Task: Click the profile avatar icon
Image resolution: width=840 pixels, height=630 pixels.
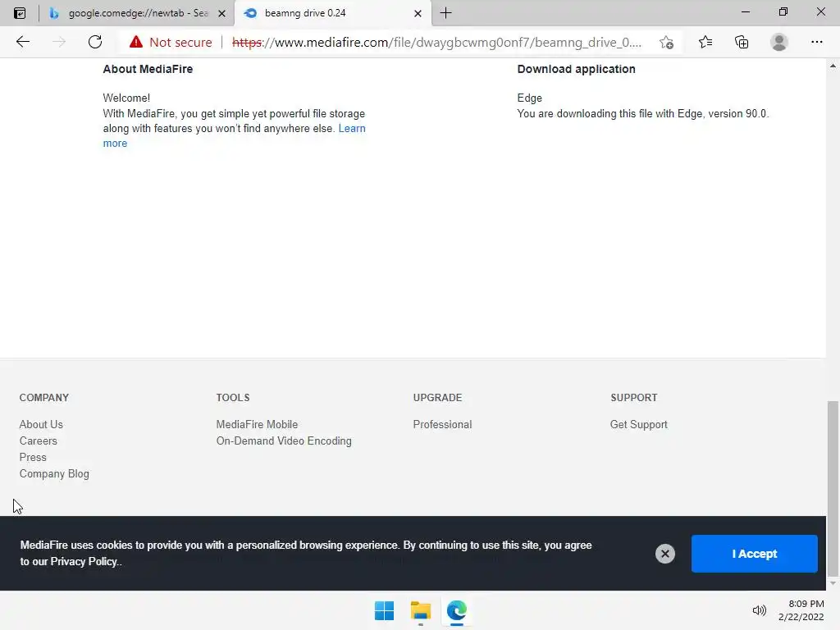Action: click(x=779, y=42)
